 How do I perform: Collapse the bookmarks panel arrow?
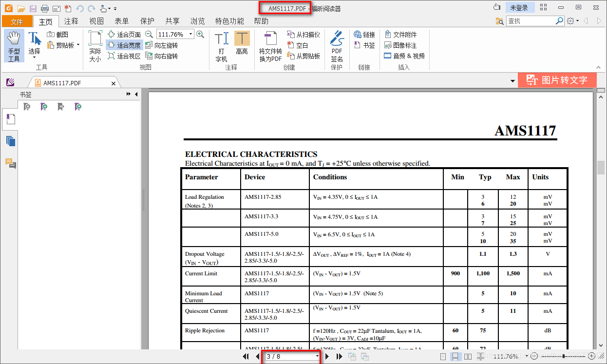[136, 94]
